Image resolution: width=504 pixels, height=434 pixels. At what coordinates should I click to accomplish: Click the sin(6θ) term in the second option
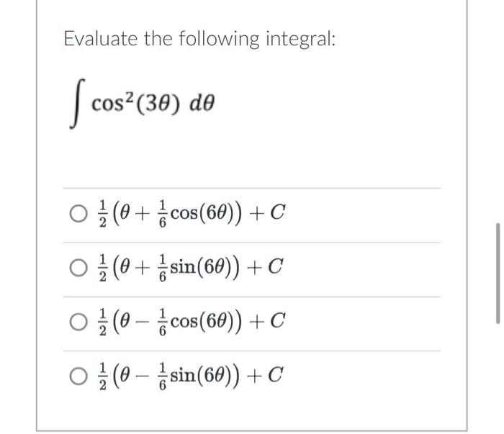pos(204,268)
